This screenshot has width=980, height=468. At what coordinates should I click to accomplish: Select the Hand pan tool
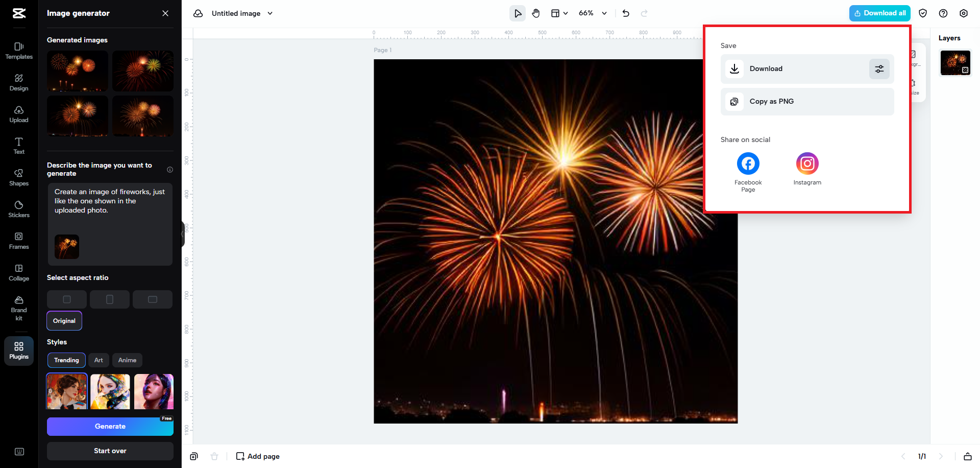click(535, 13)
